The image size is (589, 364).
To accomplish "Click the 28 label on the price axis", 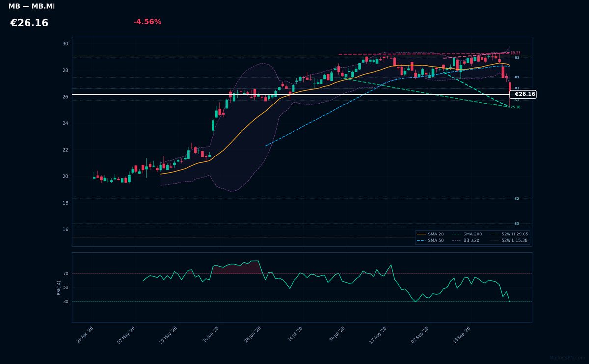I will click(65, 70).
